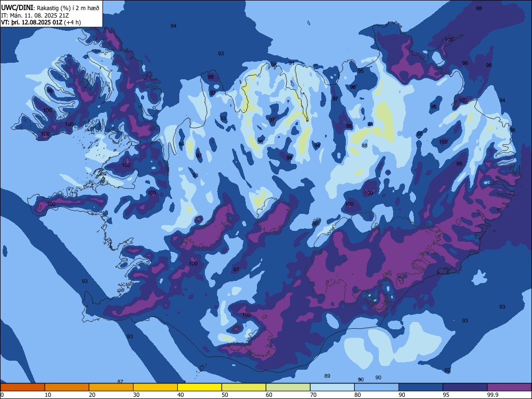Select the medium blue 90–95 legend swatch
This screenshot has height=399, width=532.
(x=421, y=387)
